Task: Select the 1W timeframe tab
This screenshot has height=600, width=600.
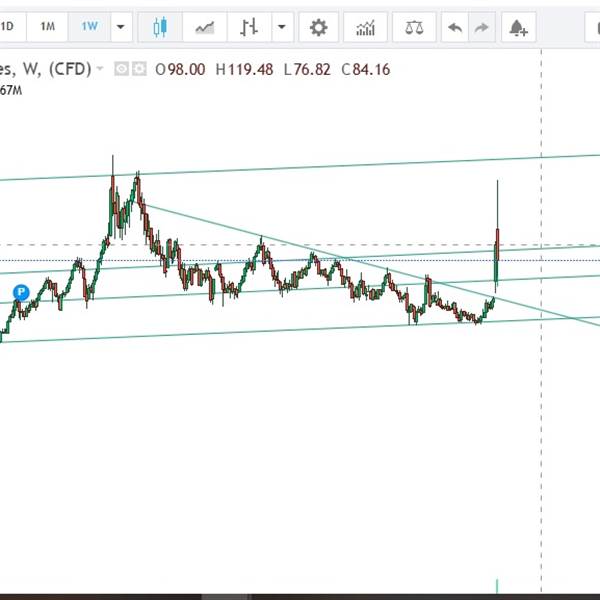Action: point(90,27)
